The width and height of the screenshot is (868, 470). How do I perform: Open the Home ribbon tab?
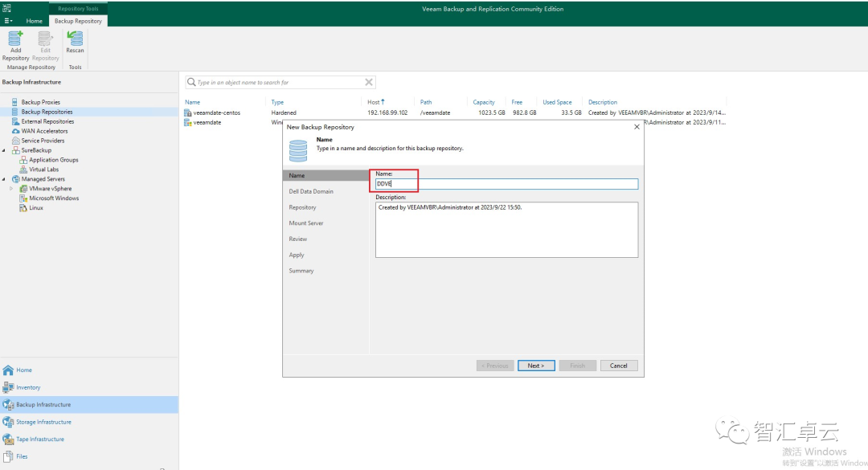33,22
